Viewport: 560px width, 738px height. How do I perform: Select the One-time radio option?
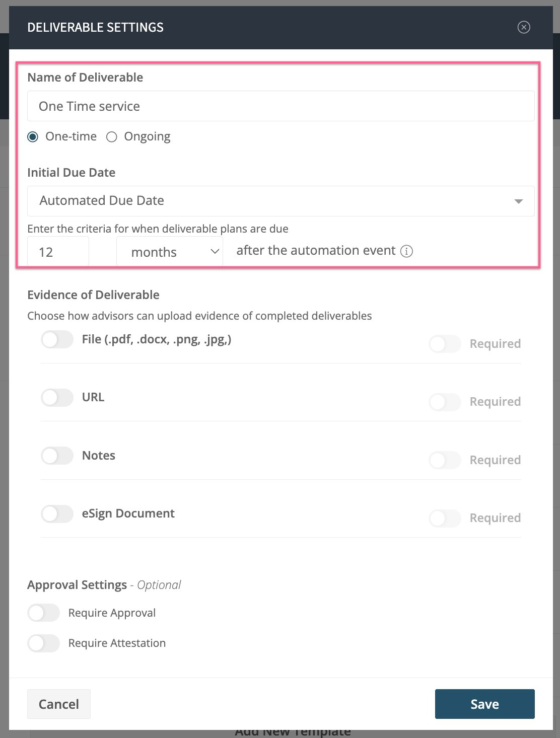[x=33, y=137]
